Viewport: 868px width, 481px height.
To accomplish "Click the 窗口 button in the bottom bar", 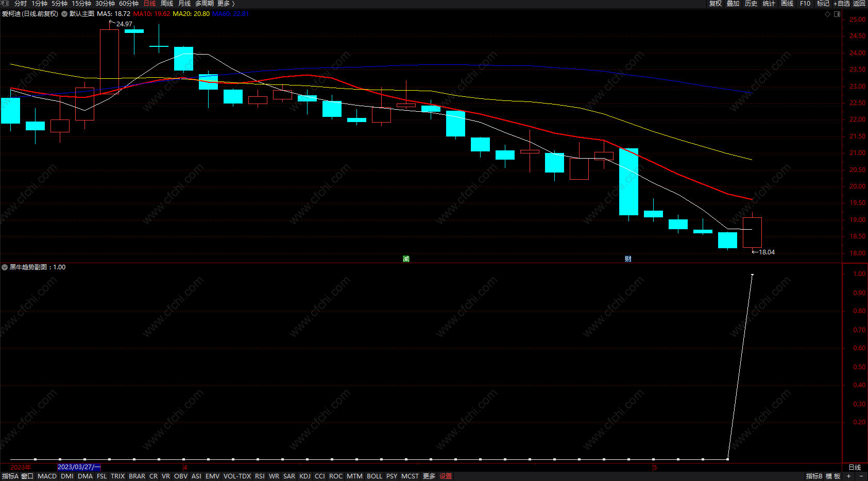I will point(27,476).
